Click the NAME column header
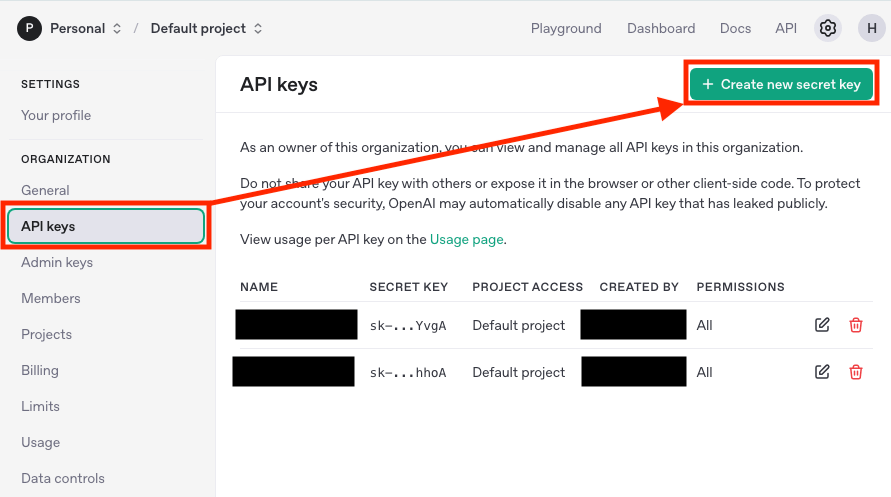This screenshot has height=497, width=891. (259, 287)
